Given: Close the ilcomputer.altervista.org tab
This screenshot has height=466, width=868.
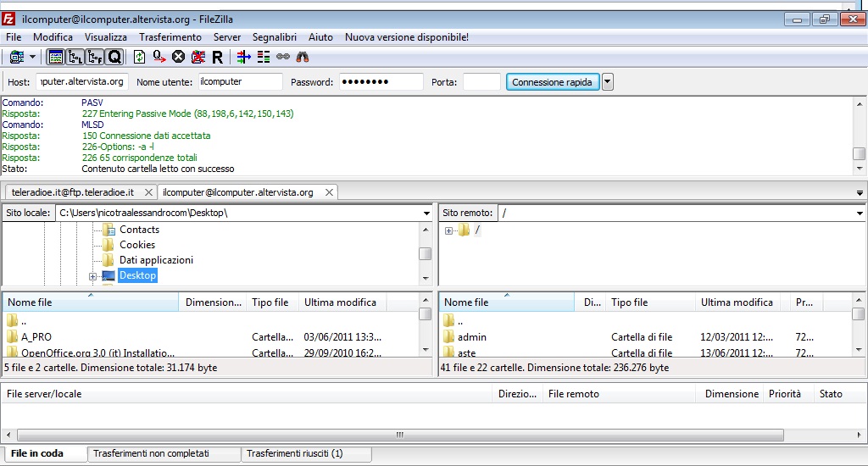Looking at the screenshot, I should tap(330, 192).
